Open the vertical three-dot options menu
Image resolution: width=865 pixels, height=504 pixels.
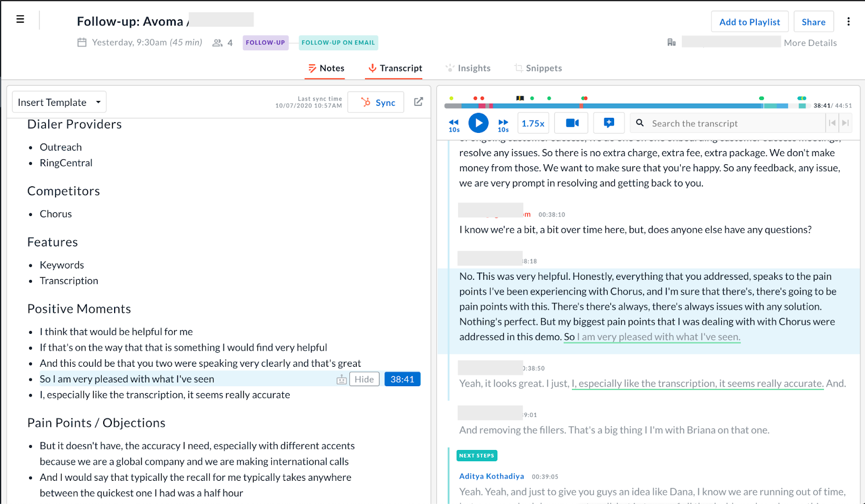coord(848,22)
